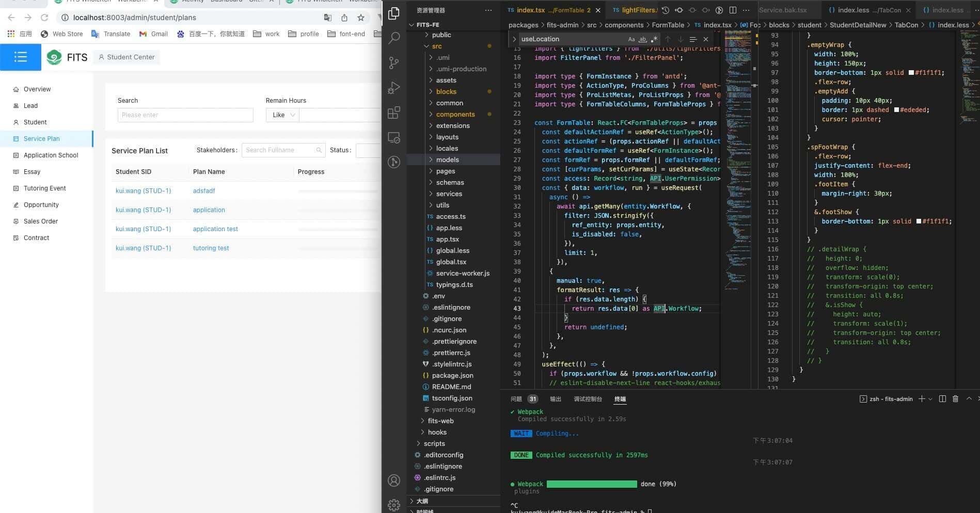This screenshot has height=513, width=980.
Task: Open the Source Control view in activity bar
Action: coord(394,62)
